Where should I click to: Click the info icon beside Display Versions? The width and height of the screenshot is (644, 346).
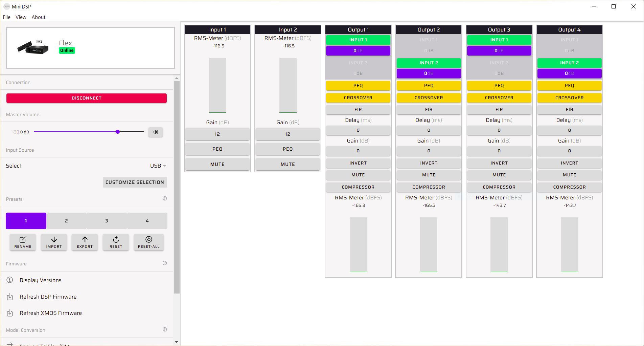pos(10,280)
